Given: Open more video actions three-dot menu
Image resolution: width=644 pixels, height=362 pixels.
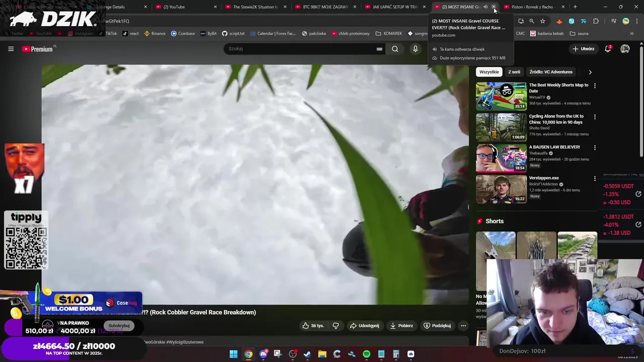Looking at the screenshot, I should [463, 326].
